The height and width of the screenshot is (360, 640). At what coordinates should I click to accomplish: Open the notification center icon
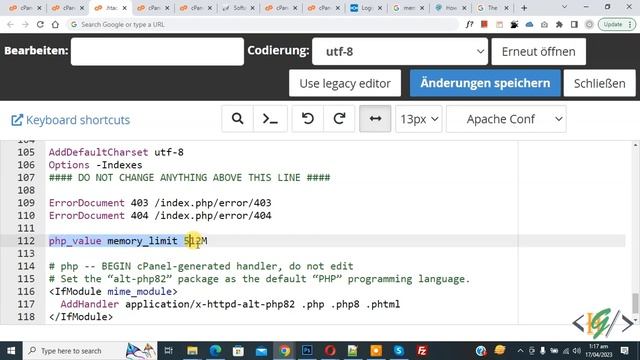[624, 351]
